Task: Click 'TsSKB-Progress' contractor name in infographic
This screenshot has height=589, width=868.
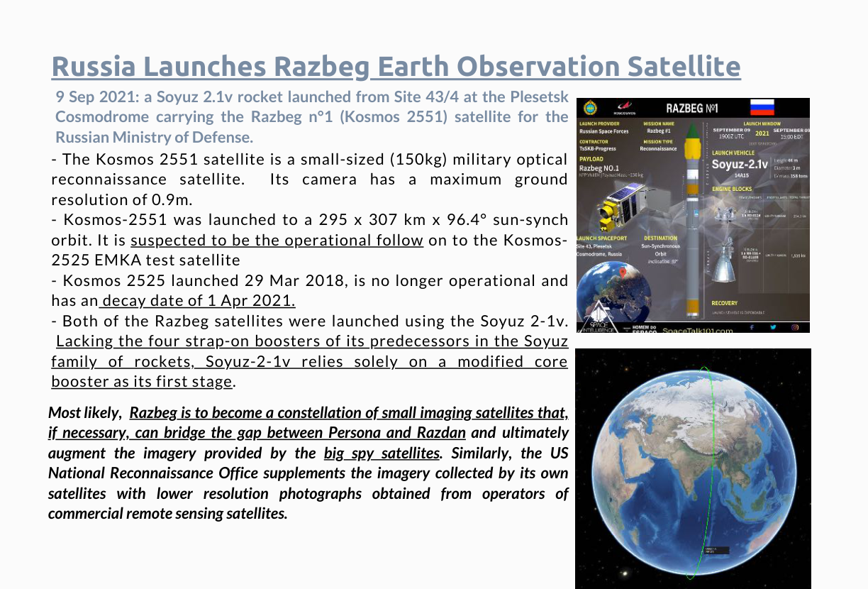Action: click(598, 149)
